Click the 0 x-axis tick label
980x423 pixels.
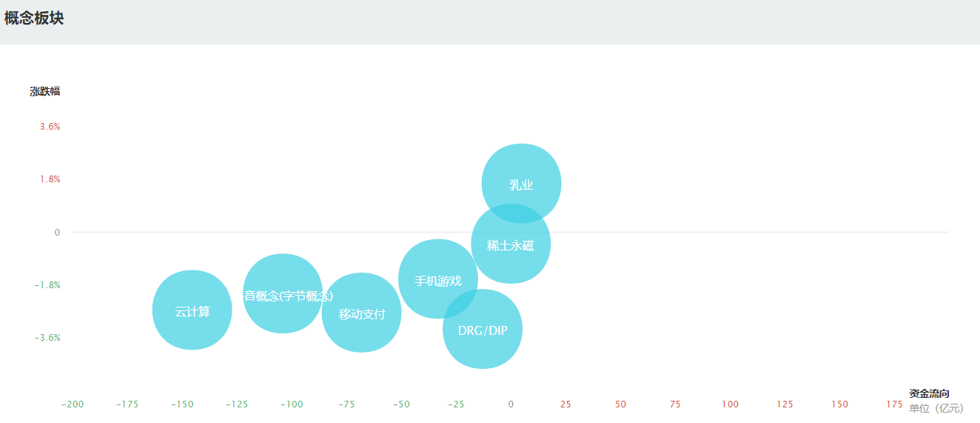tap(511, 404)
